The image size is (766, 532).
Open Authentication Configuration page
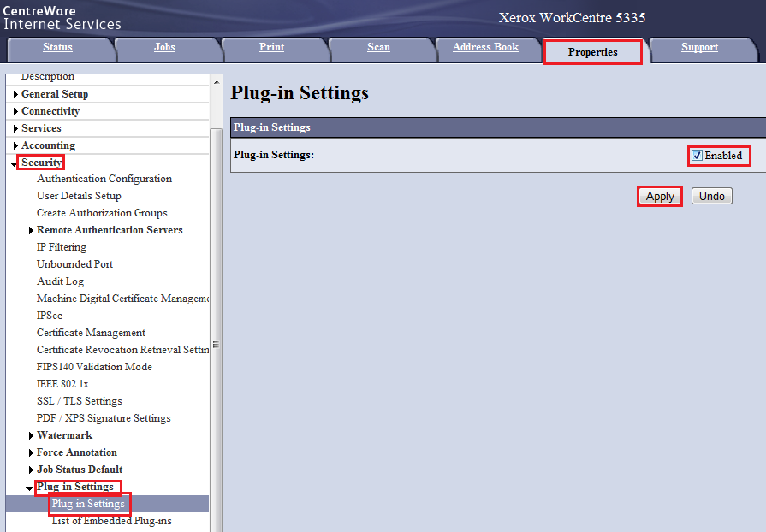click(104, 179)
